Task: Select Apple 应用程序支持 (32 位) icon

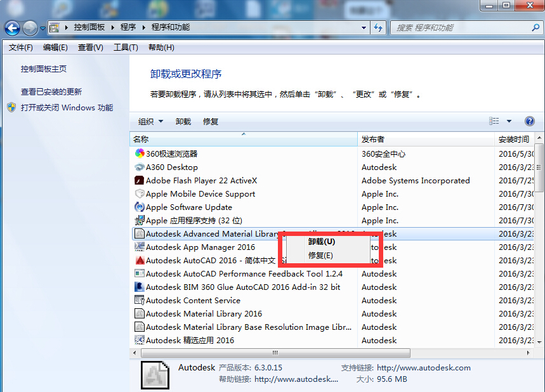Action: (x=140, y=220)
